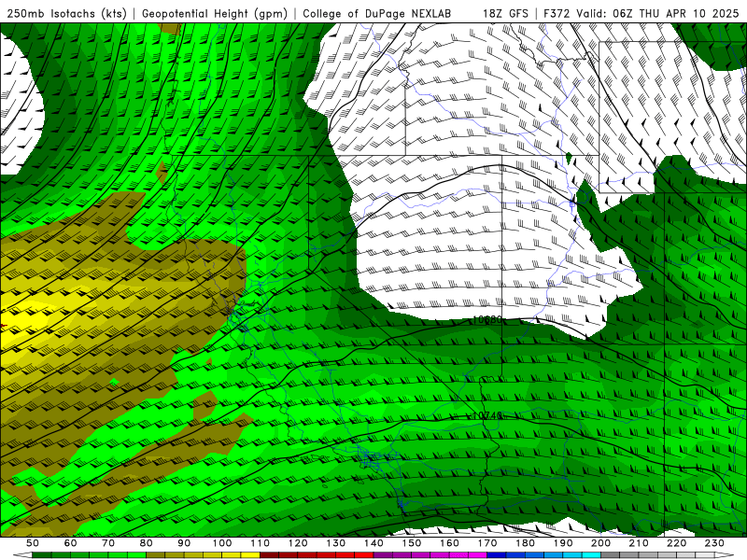Click the '250mb Isotachs (kts)' title text
Viewport: 747px width, 560px height.
[67, 14]
